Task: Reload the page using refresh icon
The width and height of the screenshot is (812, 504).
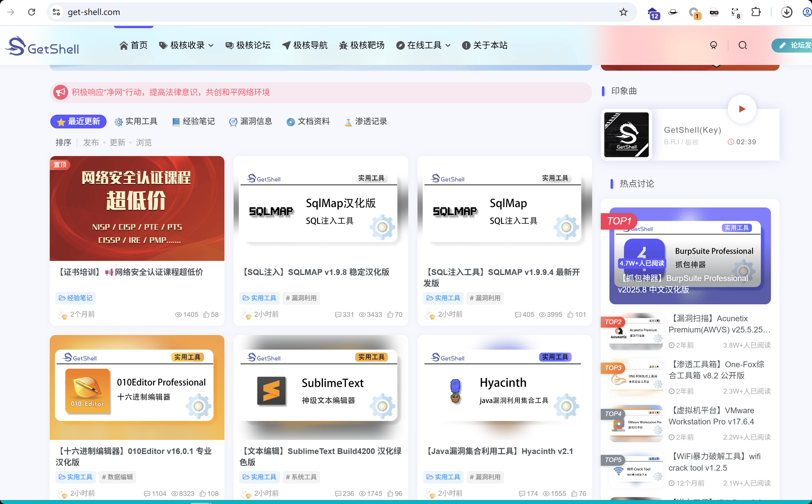Action: pos(32,12)
